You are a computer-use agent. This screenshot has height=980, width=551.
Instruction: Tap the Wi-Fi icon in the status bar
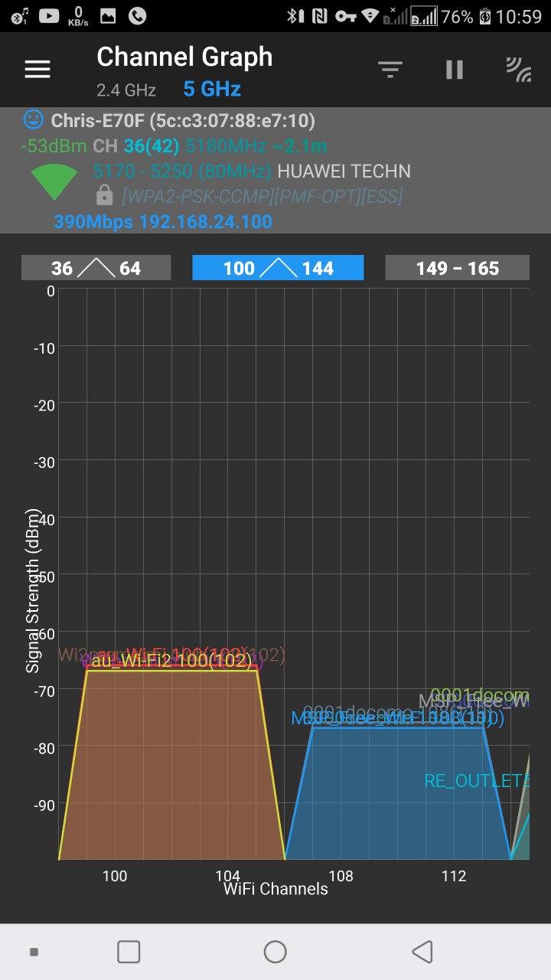point(370,16)
